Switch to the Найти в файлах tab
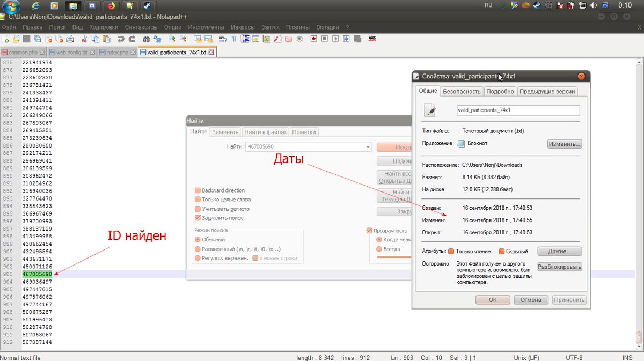 (x=266, y=132)
